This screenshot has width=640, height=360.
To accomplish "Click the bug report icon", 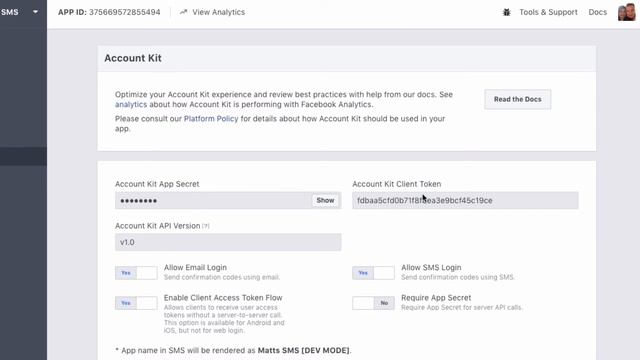I will (x=507, y=12).
